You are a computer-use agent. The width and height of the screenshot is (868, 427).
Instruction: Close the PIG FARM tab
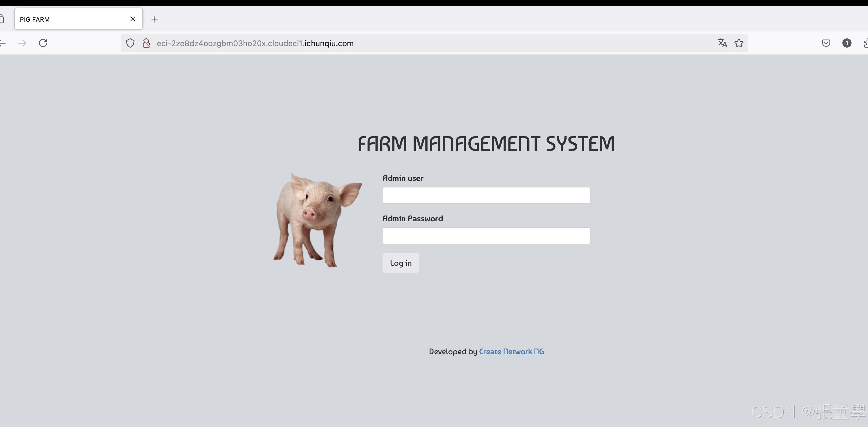(133, 19)
